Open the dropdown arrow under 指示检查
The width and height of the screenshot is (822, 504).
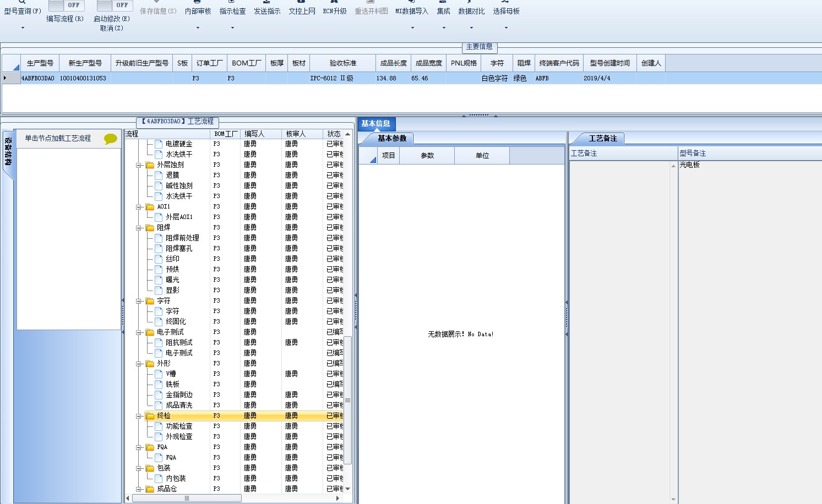232,28
